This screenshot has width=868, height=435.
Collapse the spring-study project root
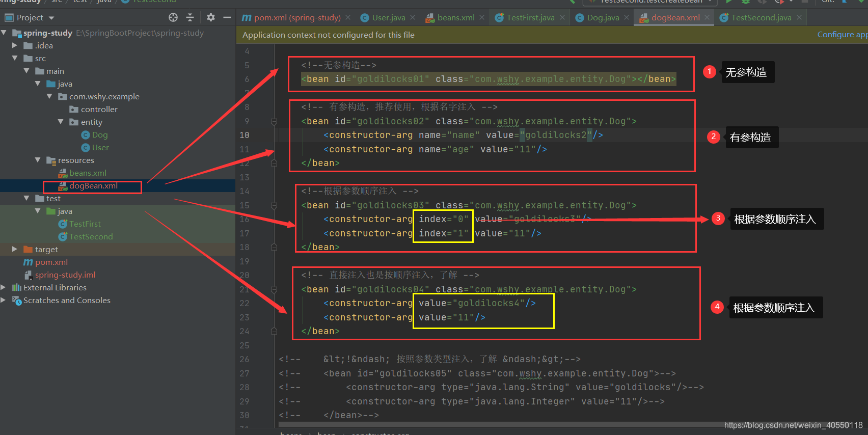[x=4, y=33]
